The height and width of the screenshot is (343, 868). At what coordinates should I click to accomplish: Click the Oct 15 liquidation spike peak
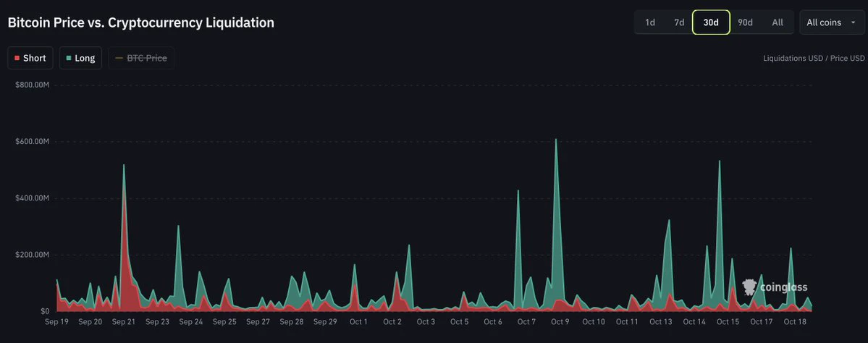[x=719, y=161]
